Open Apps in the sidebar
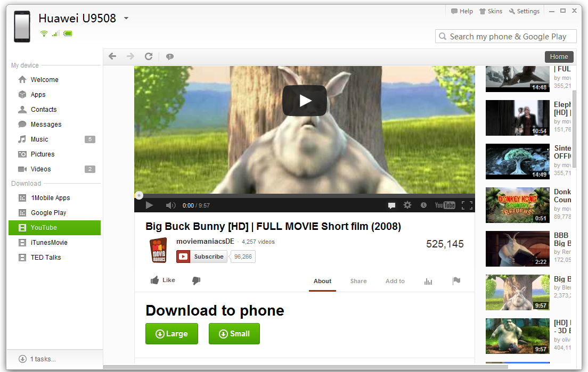The height and width of the screenshot is (372, 588). (55, 94)
